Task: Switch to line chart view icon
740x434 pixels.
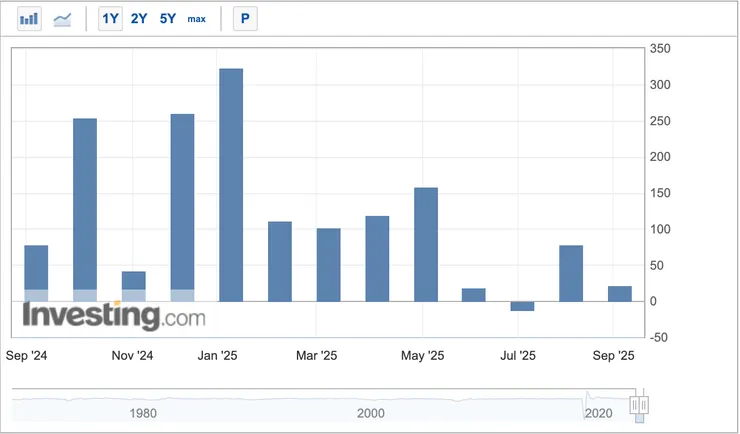Action: point(62,19)
